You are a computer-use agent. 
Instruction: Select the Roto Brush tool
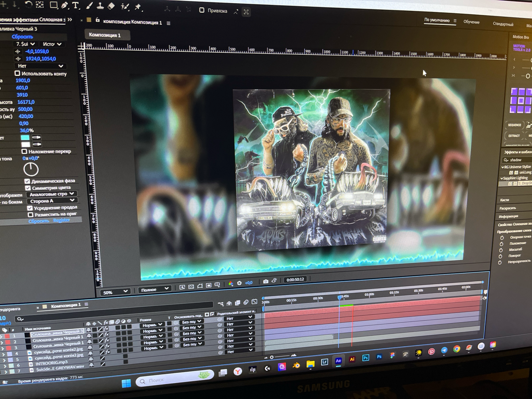125,7
